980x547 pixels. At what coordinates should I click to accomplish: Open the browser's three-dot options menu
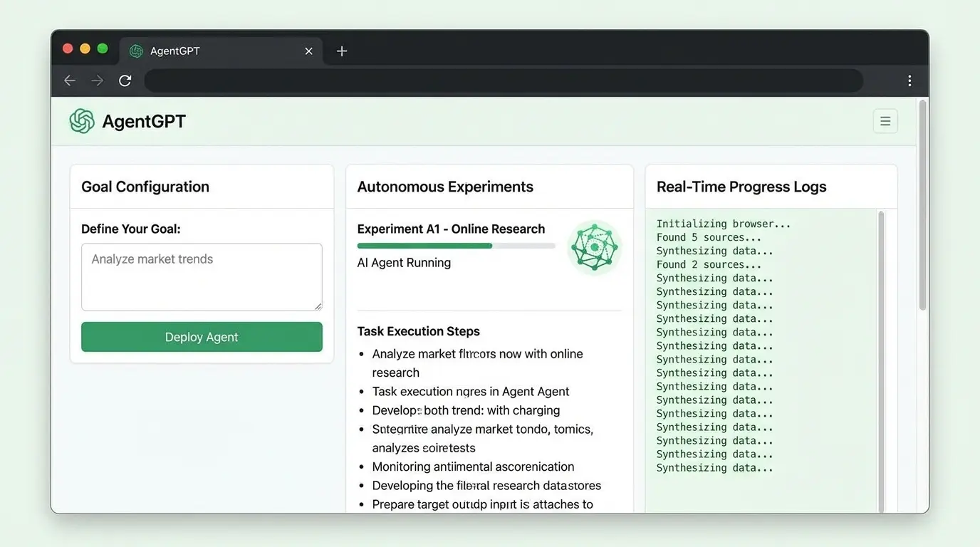coord(909,80)
